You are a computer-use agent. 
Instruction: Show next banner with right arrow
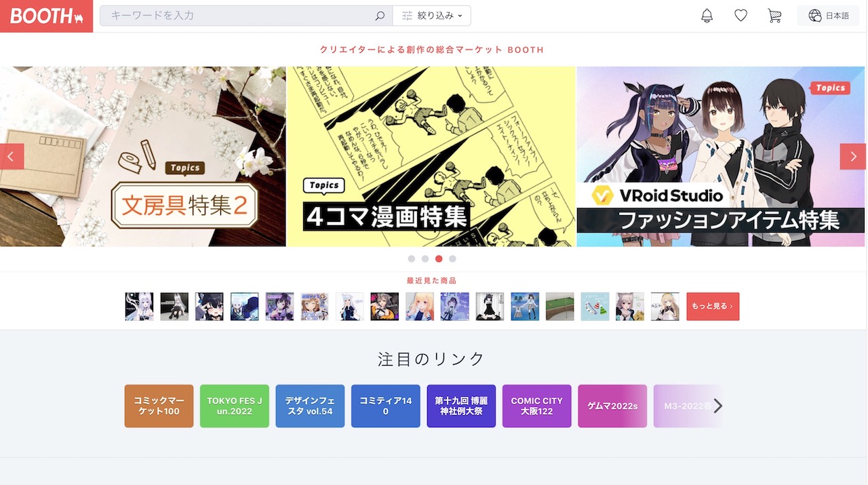[x=852, y=157]
